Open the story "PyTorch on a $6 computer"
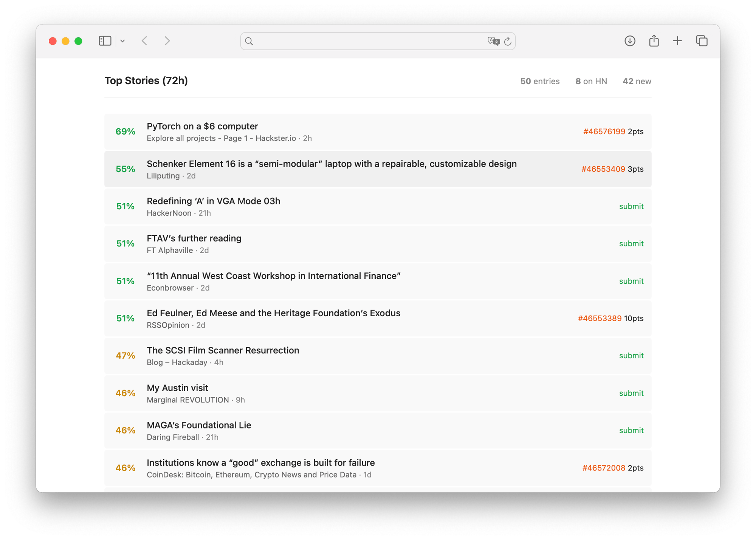Image resolution: width=756 pixels, height=540 pixels. pyautogui.click(x=202, y=126)
